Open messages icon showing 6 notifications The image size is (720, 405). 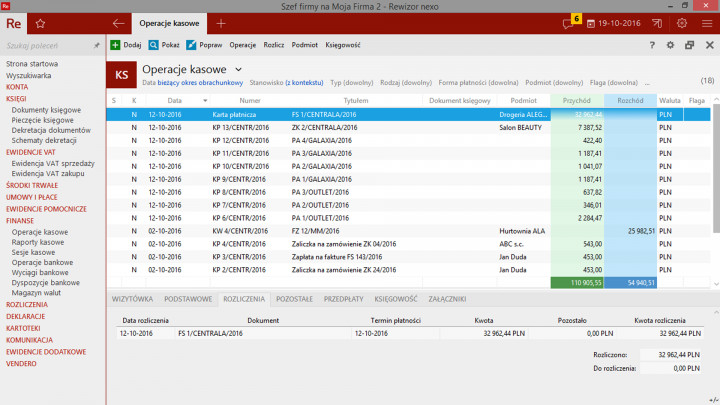570,22
